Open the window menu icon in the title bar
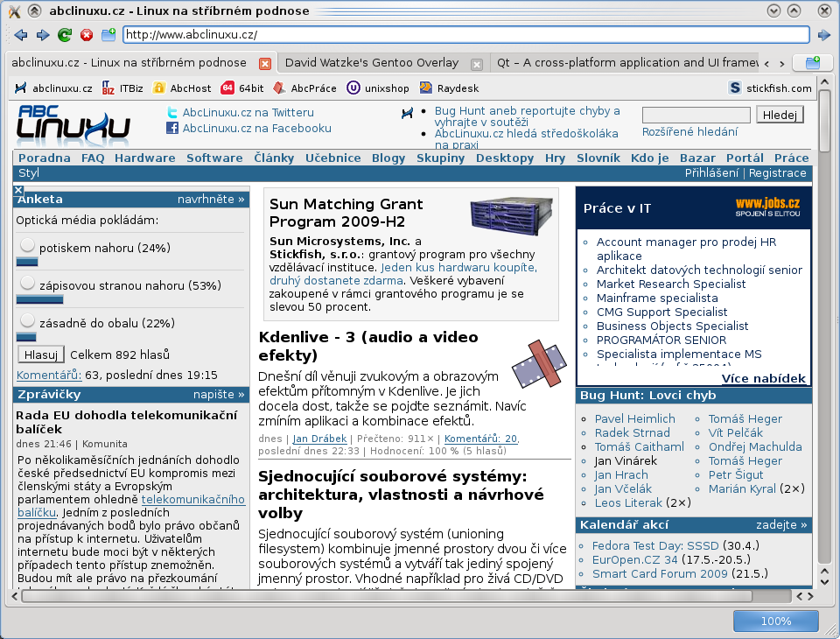 pyautogui.click(x=14, y=11)
